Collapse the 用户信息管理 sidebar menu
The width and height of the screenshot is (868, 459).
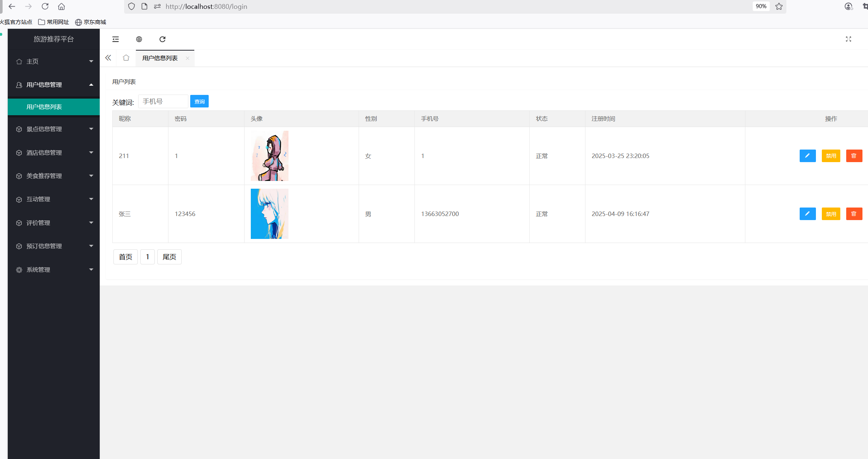pyautogui.click(x=54, y=85)
